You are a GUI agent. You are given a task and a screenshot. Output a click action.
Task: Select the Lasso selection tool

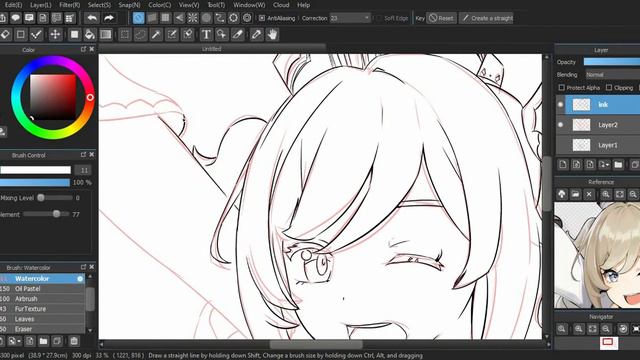coord(140,35)
